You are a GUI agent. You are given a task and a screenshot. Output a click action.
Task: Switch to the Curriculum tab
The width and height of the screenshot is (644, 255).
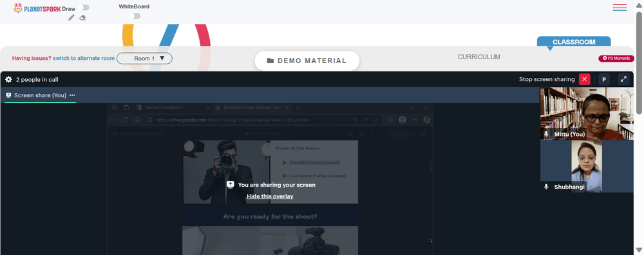tap(479, 57)
